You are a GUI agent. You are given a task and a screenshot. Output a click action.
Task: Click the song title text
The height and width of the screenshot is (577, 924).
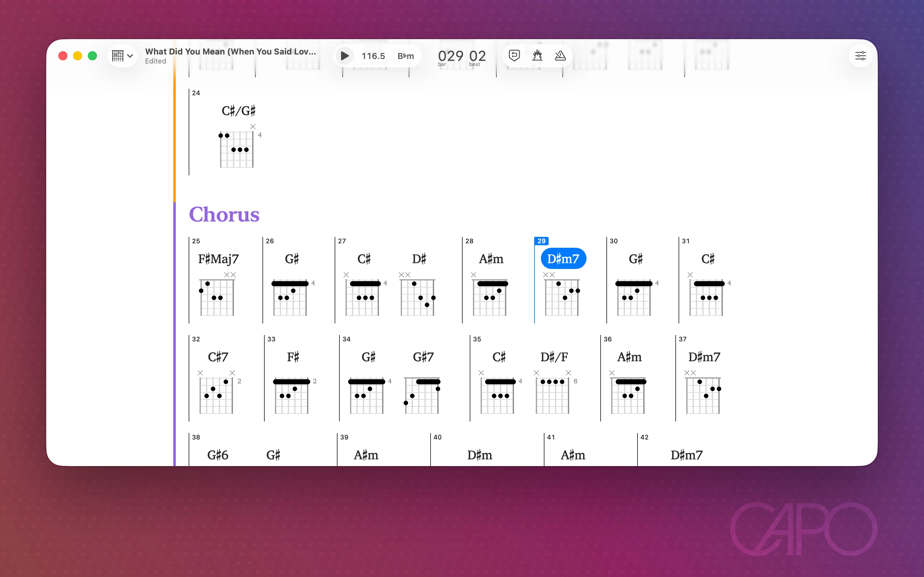(230, 52)
